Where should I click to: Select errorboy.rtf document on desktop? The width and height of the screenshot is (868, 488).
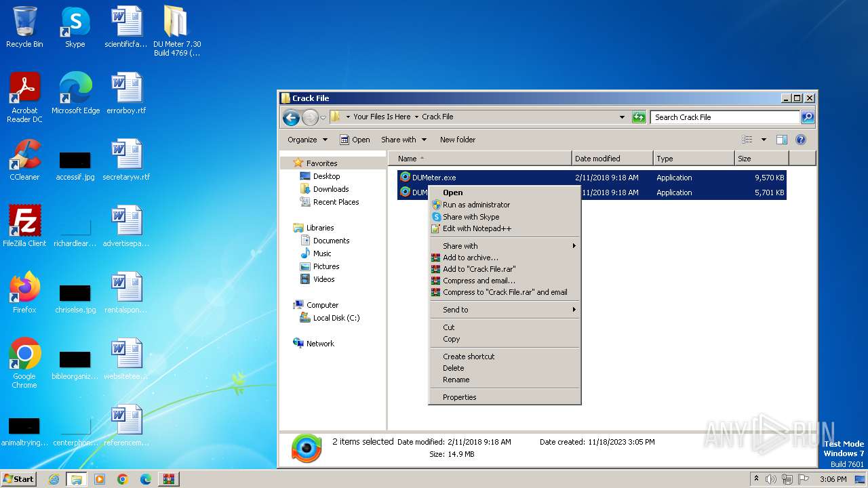pos(126,94)
